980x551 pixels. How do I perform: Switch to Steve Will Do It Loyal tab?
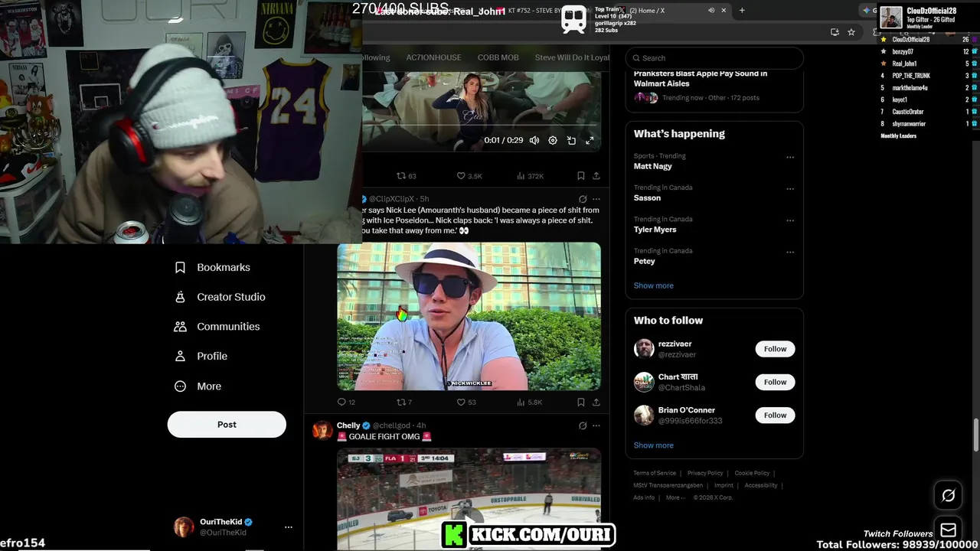572,57
